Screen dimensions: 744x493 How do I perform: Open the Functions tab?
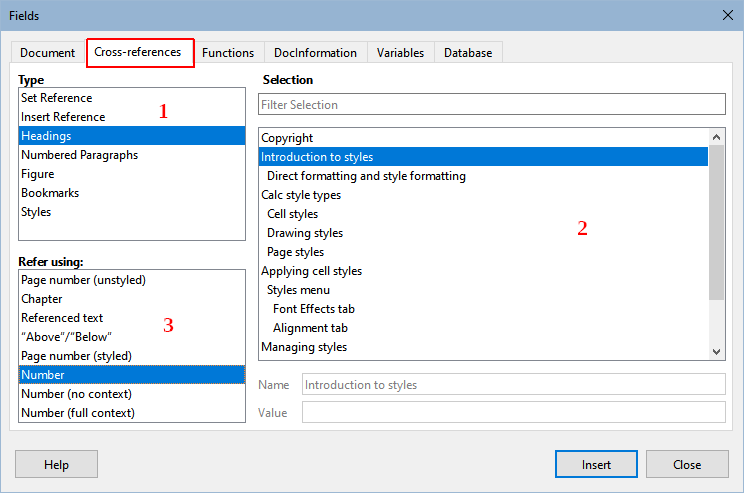[x=228, y=53]
